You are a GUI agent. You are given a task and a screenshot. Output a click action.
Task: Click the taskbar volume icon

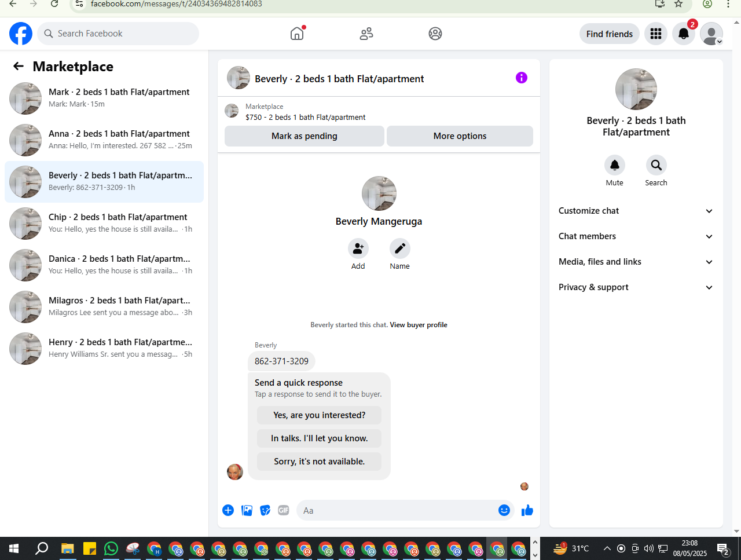point(649,548)
